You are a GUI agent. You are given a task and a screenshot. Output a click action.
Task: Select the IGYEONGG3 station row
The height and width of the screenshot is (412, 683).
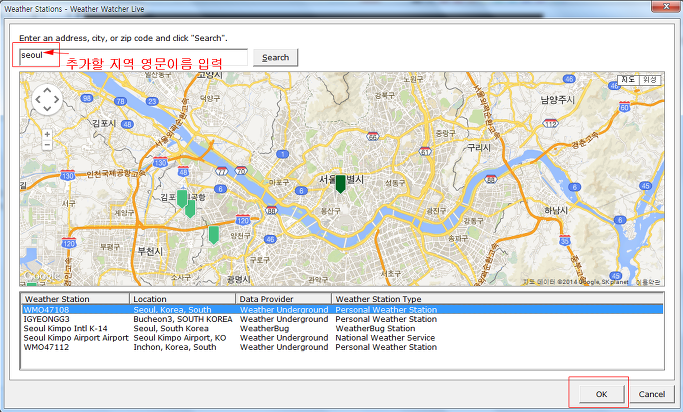tap(342, 319)
